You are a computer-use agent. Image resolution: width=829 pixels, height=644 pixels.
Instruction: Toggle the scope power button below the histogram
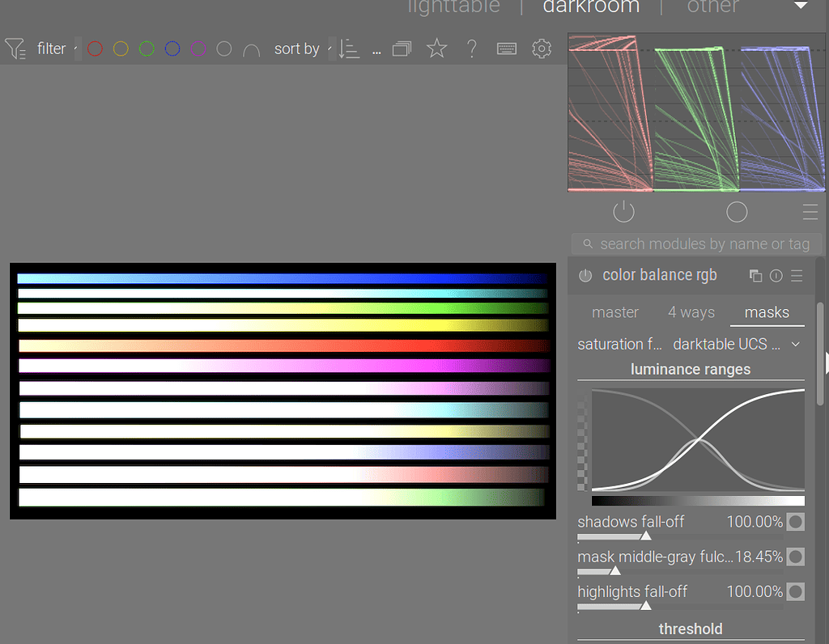pyautogui.click(x=623, y=211)
